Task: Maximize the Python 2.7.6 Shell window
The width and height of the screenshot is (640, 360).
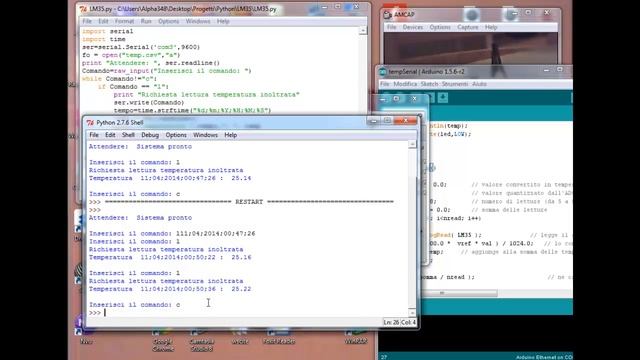Action: click(387, 121)
